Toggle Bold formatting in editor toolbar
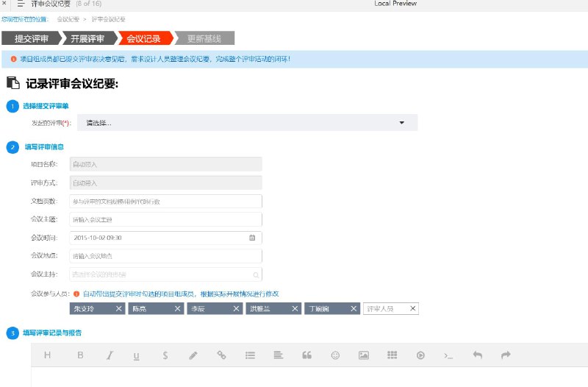This screenshot has height=387, width=588. [80, 355]
